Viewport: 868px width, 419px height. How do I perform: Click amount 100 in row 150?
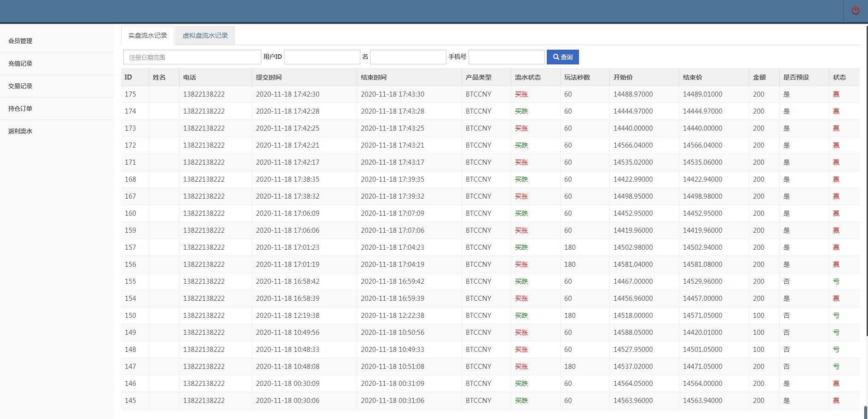pos(758,316)
